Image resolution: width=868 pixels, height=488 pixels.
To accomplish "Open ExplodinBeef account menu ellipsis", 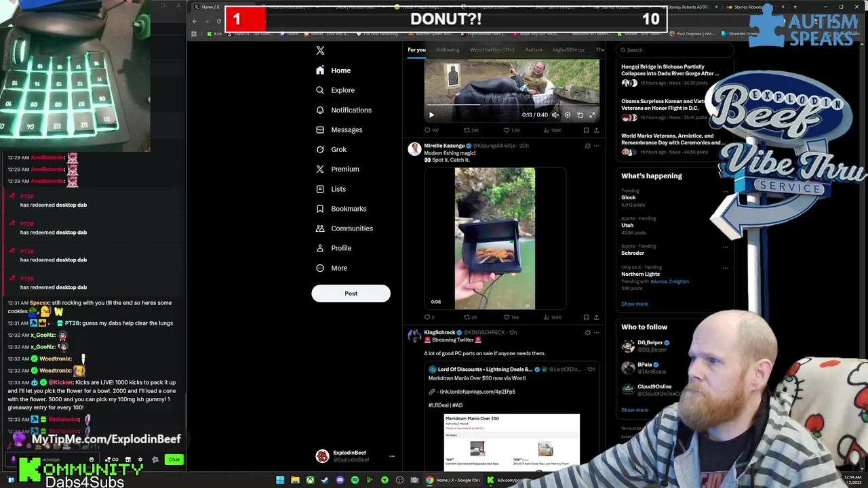I will click(x=391, y=456).
